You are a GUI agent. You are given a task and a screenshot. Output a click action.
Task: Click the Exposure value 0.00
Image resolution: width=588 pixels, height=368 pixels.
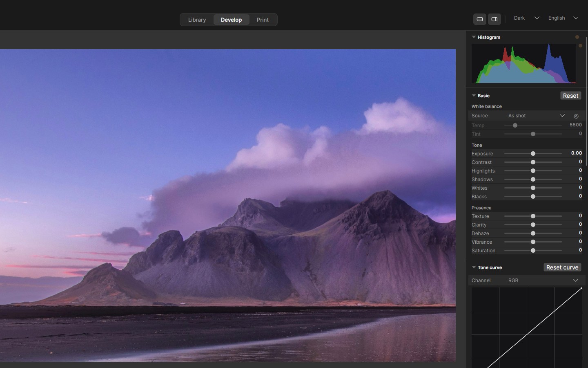576,153
